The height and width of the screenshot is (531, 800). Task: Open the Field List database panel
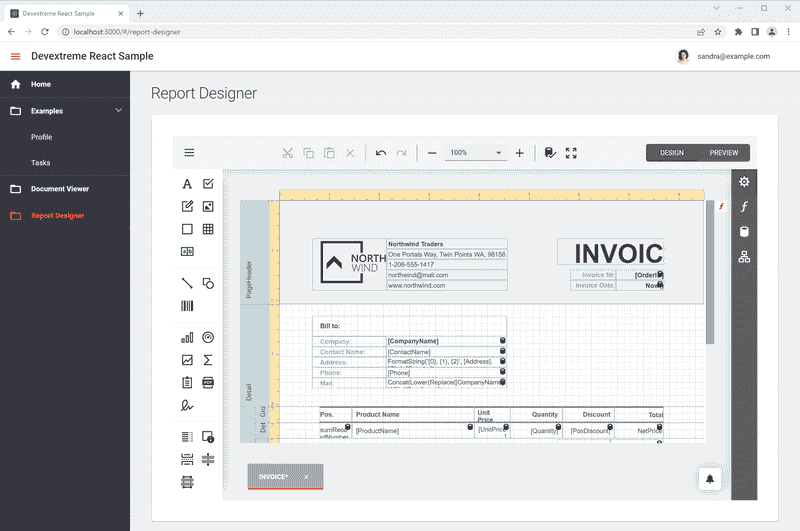(744, 232)
